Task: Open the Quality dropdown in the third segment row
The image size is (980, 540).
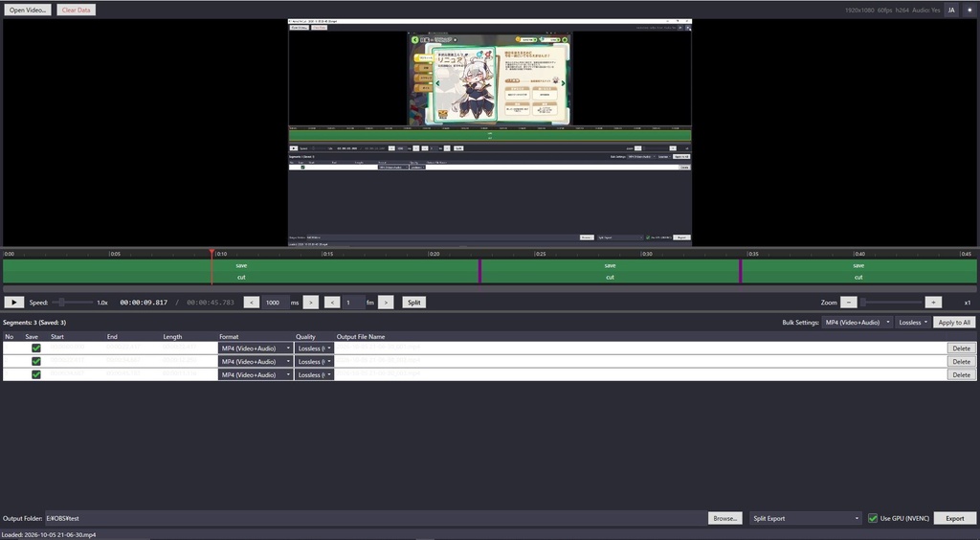Action: [x=314, y=375]
